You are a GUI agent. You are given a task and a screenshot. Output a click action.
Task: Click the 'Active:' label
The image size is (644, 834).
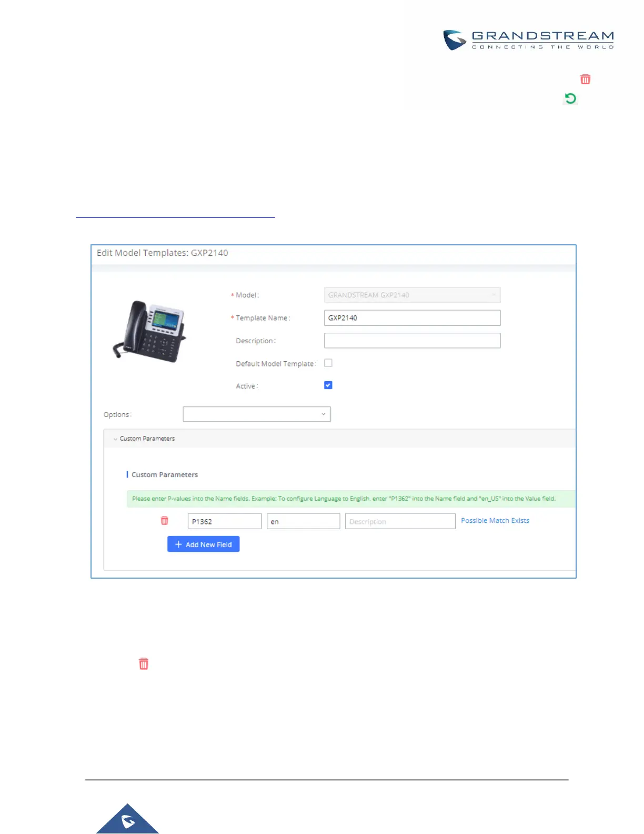point(247,386)
